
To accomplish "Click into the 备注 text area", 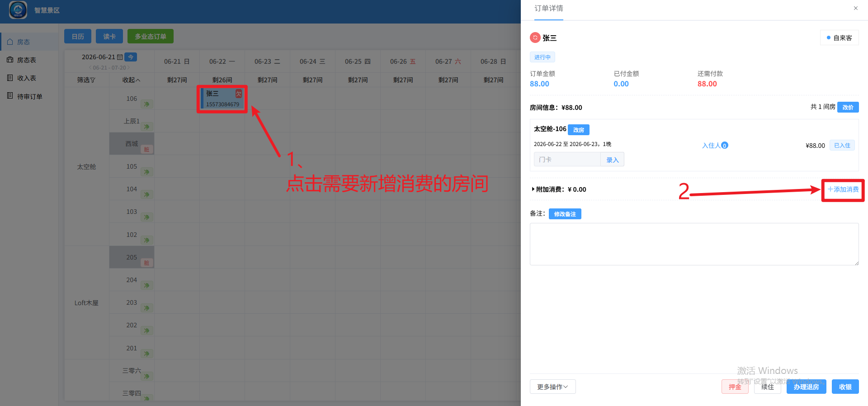I will [694, 244].
